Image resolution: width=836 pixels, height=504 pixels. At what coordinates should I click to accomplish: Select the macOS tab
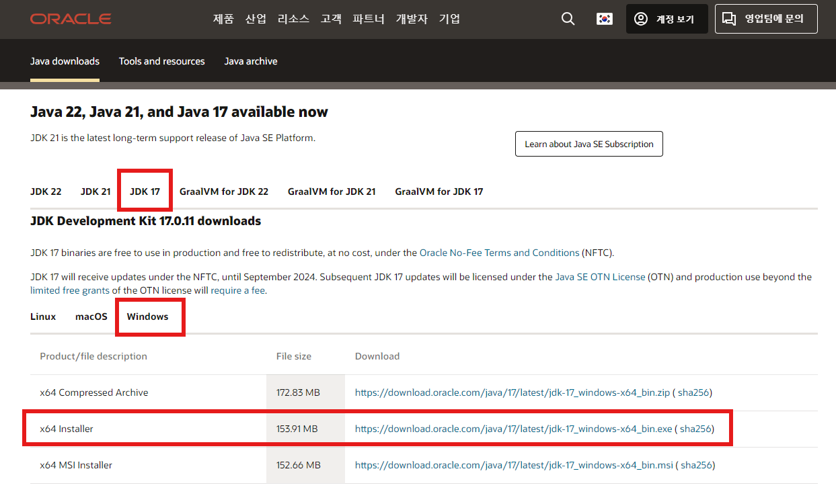(91, 317)
